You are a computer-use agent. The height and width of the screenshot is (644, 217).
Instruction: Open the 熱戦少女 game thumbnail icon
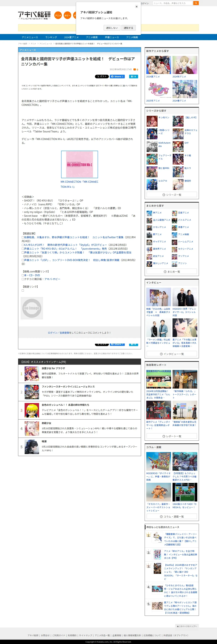[x=32, y=429]
